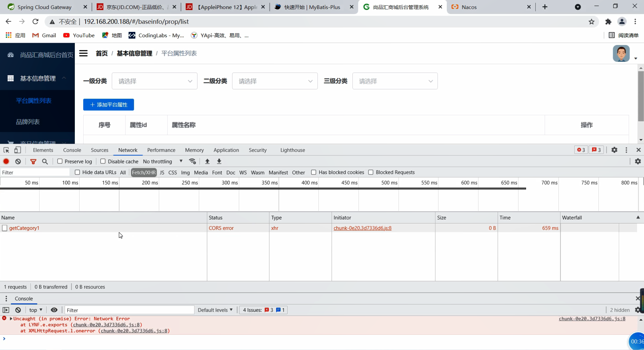Open the console top context dropdown
This screenshot has height=350, width=644.
click(36, 310)
